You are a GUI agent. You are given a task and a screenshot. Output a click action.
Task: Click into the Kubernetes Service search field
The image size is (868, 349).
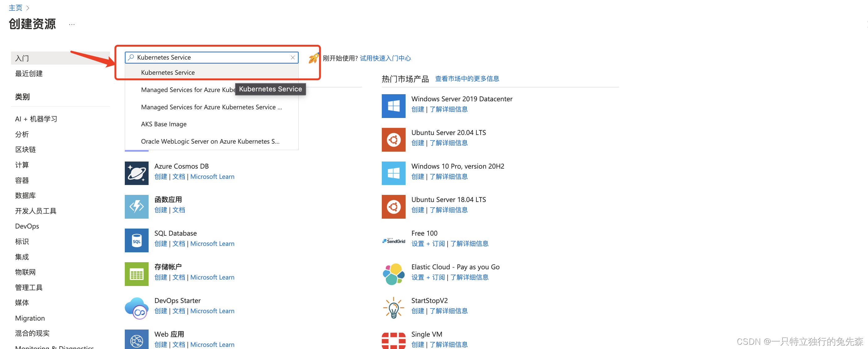(x=212, y=58)
